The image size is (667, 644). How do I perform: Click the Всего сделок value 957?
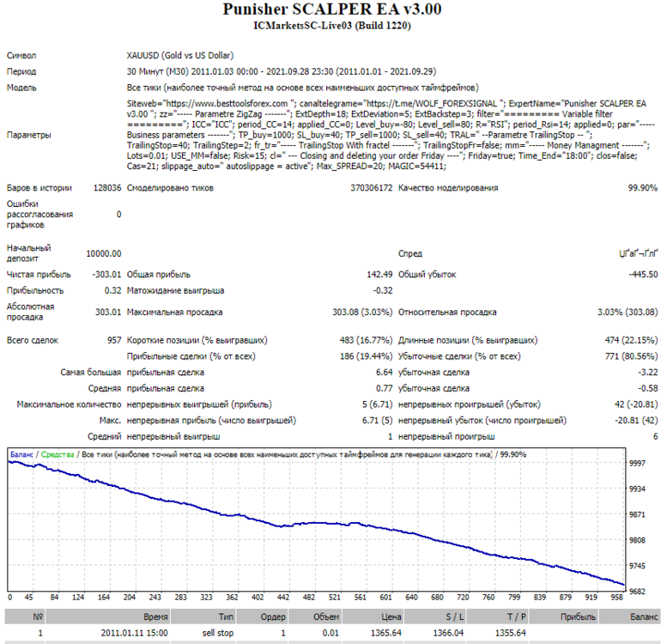pyautogui.click(x=114, y=340)
